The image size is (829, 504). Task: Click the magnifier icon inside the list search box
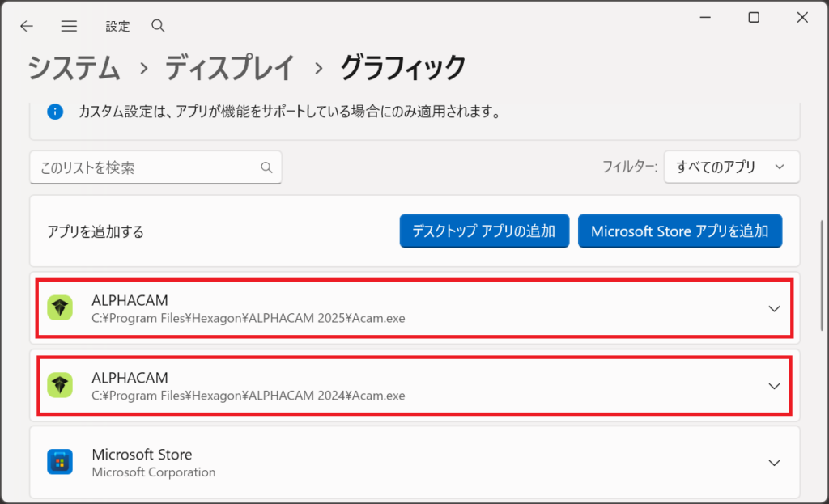[266, 167]
